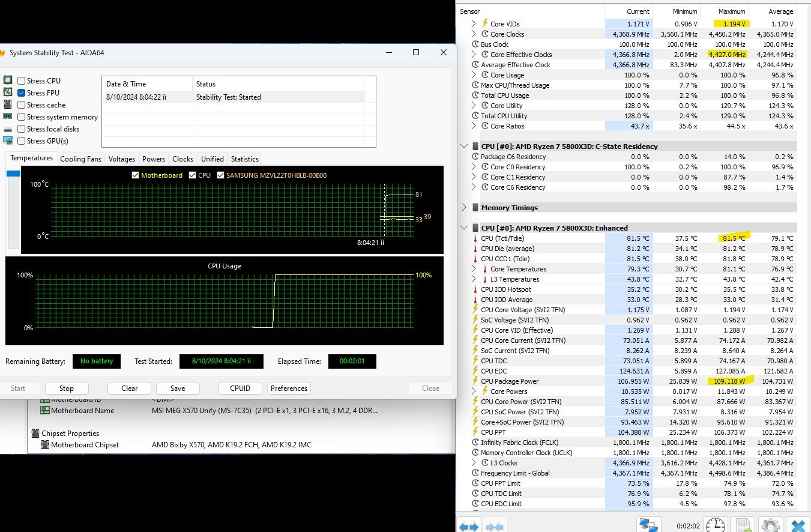Open the CPUID panel
The width and height of the screenshot is (811, 532).
point(240,388)
